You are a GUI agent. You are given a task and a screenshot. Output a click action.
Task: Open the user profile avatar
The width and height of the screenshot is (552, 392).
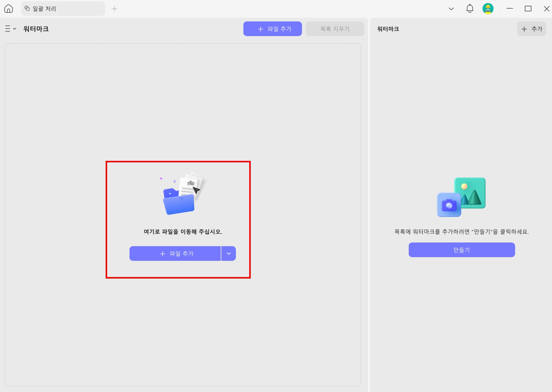point(488,9)
